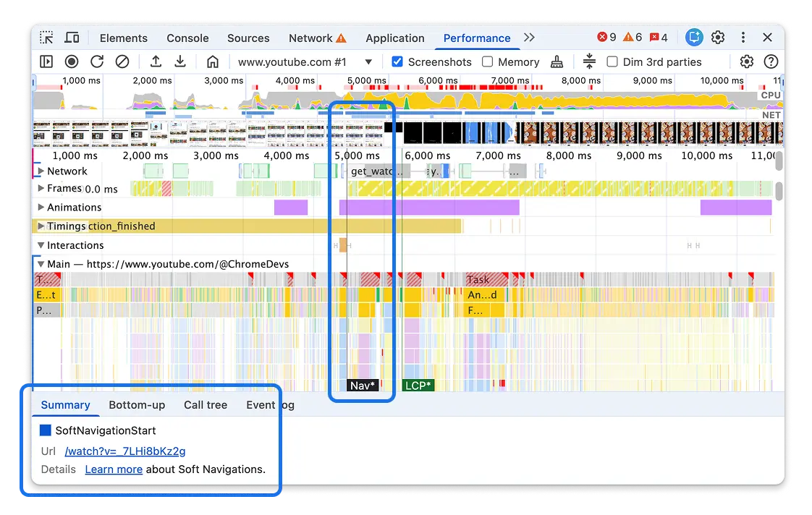Screen dimensions: 812x515
Task: Click Learn more about Soft Navigations
Action: [113, 469]
